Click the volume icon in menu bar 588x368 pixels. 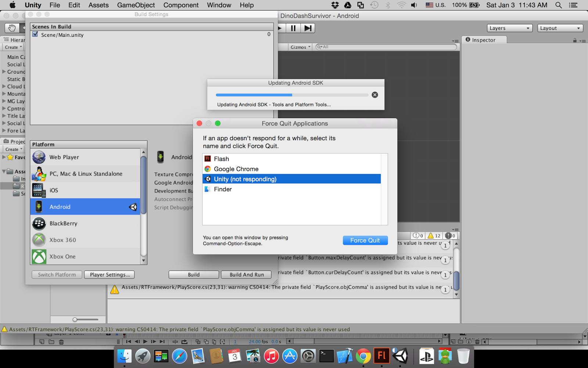414,5
